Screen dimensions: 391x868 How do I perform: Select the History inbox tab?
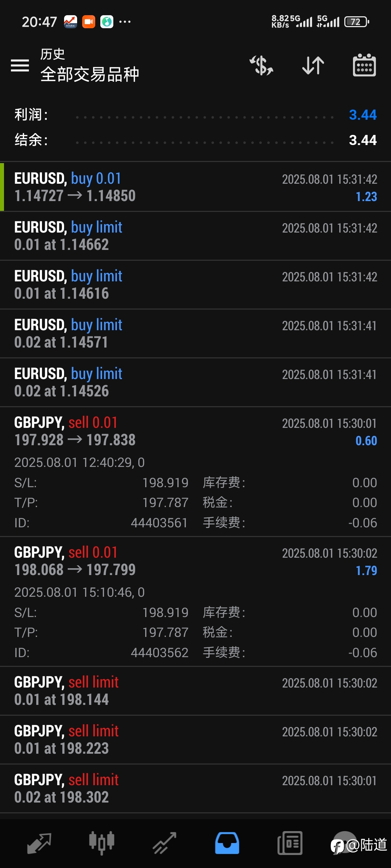tap(227, 843)
